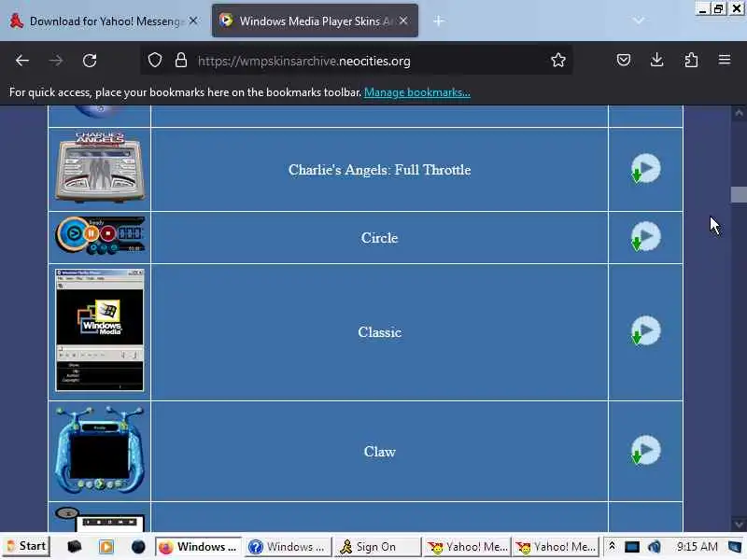747x560 pixels.
Task: Bookmark this page with the star
Action: coord(557,60)
